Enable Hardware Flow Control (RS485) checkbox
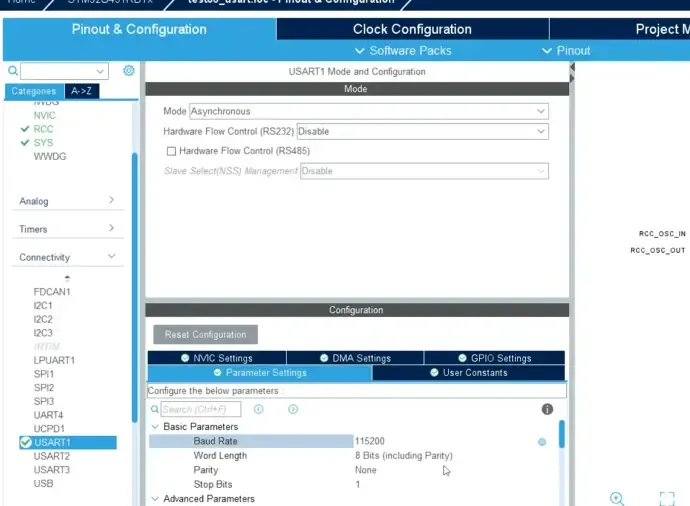Image resolution: width=690 pixels, height=506 pixels. pos(171,151)
